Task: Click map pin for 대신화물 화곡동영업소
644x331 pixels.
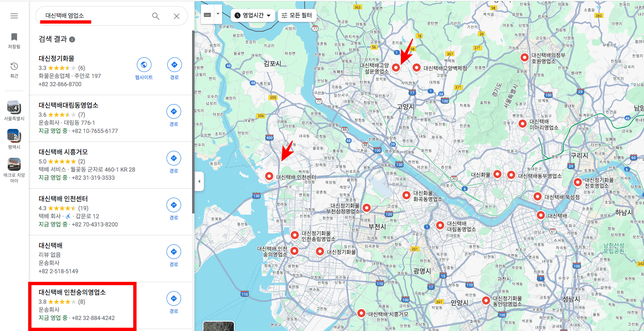Action: click(x=406, y=195)
